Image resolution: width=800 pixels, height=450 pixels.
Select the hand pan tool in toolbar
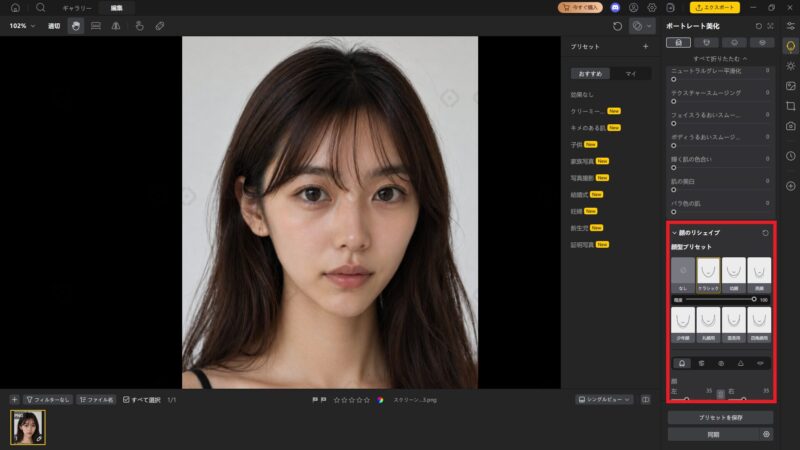click(76, 26)
